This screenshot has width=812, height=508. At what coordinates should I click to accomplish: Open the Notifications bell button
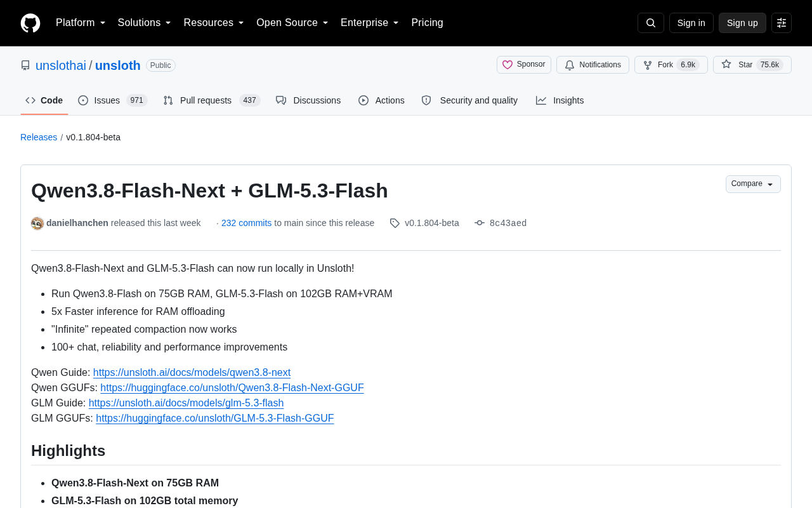pos(593,65)
